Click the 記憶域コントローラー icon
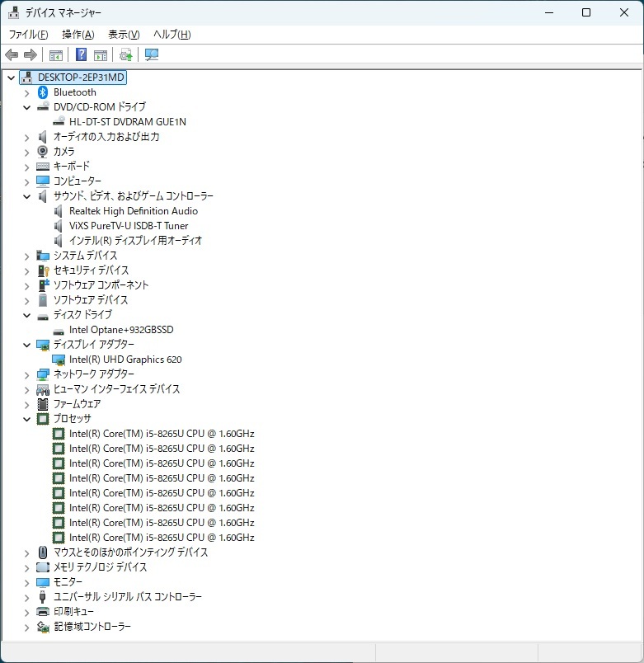Image resolution: width=644 pixels, height=663 pixels. tap(43, 627)
